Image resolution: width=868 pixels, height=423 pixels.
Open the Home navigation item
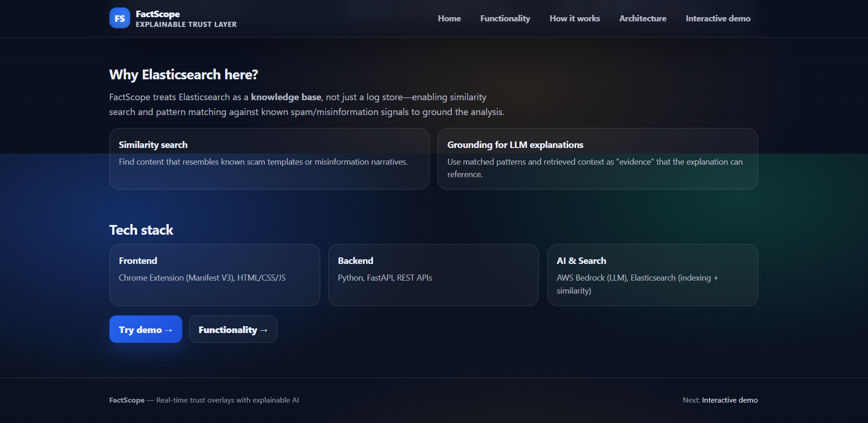pos(449,19)
